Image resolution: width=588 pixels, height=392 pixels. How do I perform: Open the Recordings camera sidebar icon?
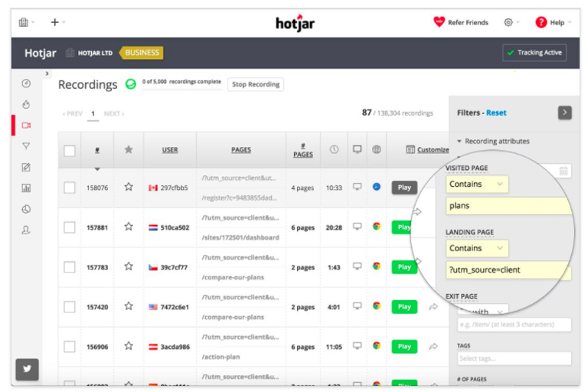(26, 126)
